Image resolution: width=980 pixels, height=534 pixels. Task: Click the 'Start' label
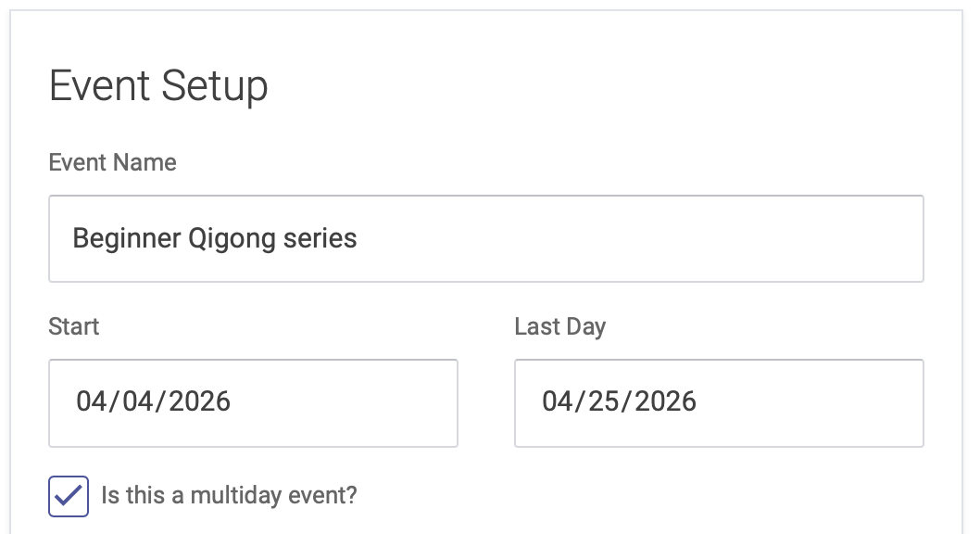point(74,326)
